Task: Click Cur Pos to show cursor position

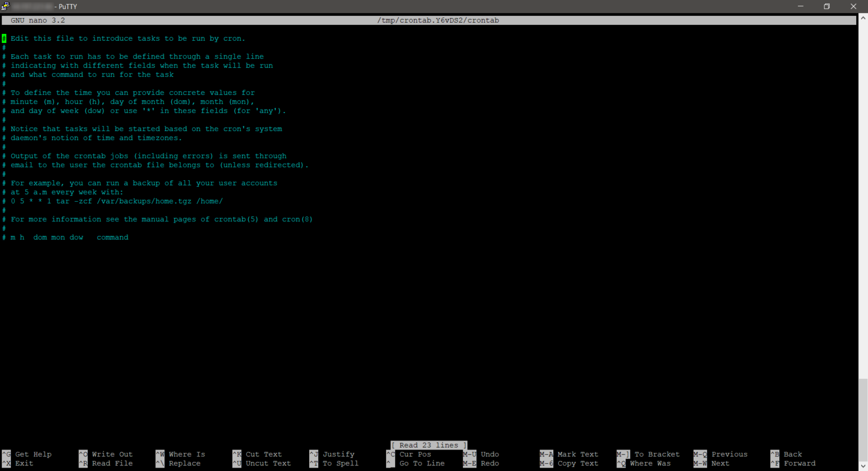Action: click(x=415, y=454)
